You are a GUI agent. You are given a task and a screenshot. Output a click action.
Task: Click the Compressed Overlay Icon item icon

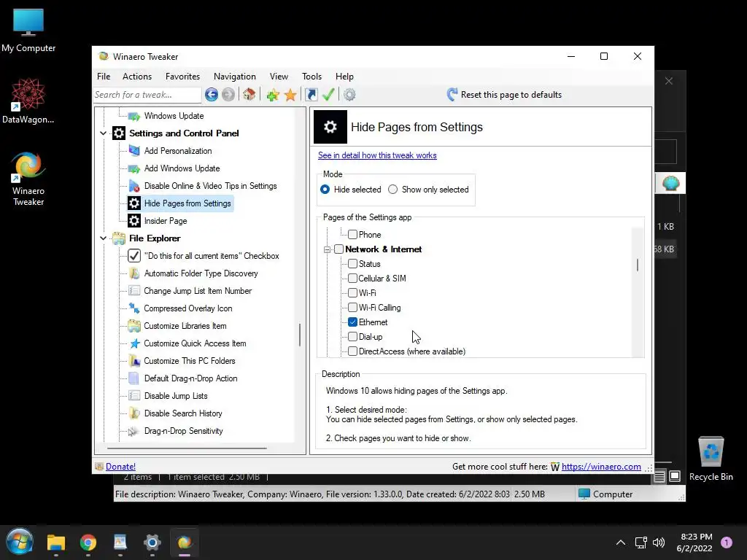point(134,308)
